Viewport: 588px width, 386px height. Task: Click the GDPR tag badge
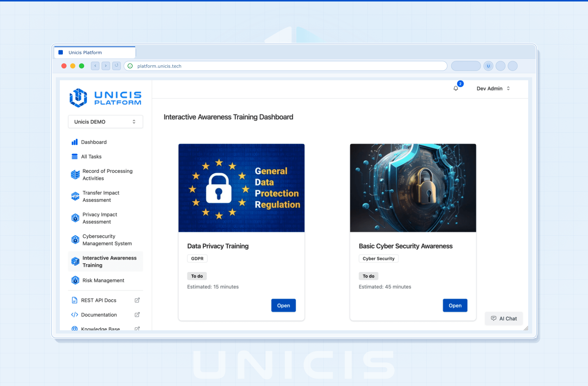tap(197, 258)
